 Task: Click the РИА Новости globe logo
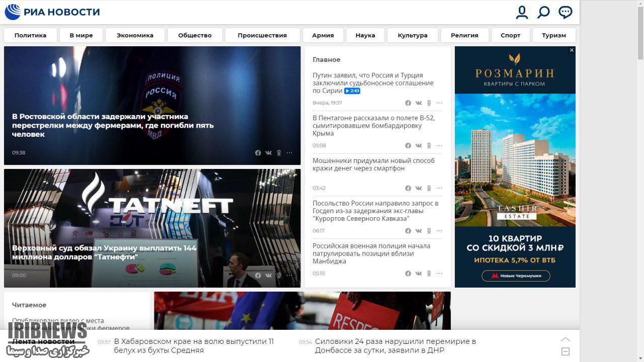[13, 12]
